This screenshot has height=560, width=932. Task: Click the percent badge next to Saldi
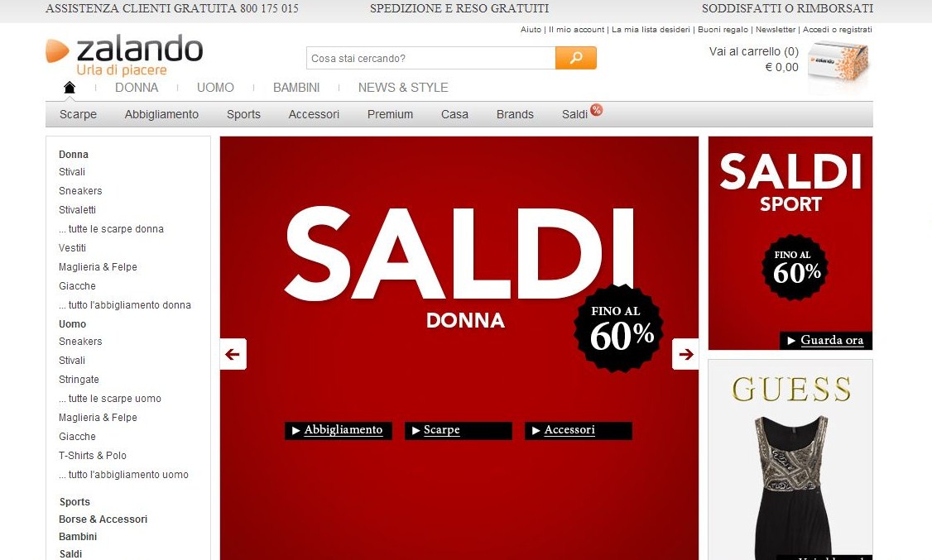(x=596, y=109)
